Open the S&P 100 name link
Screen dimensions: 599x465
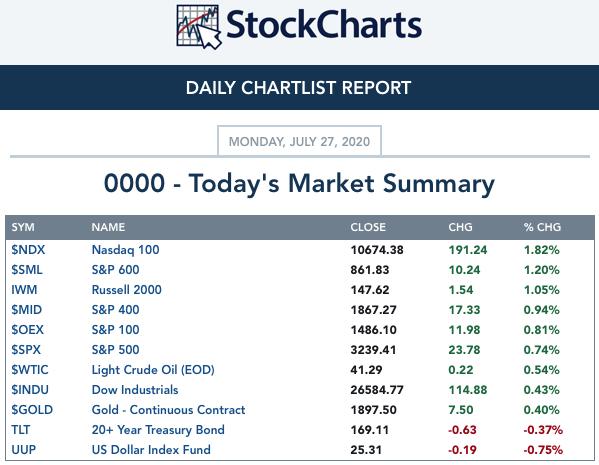[115, 330]
